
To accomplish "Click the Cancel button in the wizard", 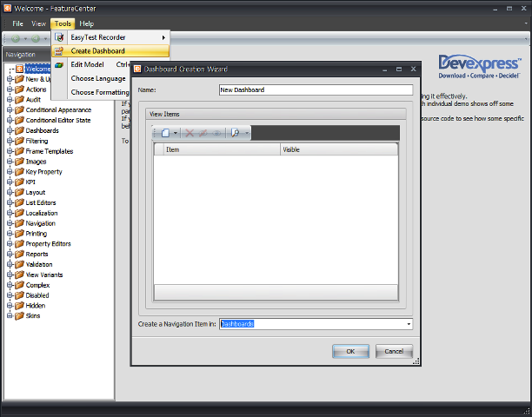I will (394, 351).
